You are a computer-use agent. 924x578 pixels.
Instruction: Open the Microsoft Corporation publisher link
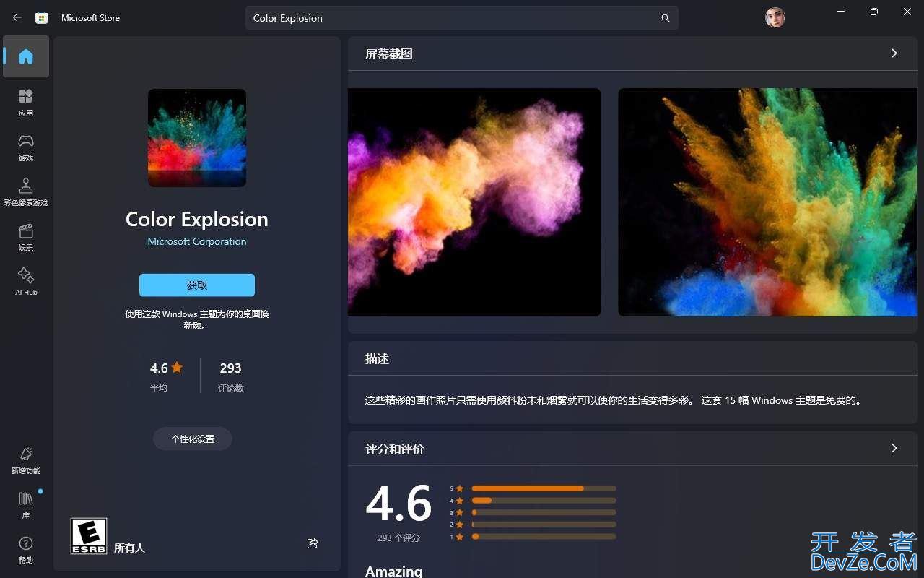pos(197,241)
